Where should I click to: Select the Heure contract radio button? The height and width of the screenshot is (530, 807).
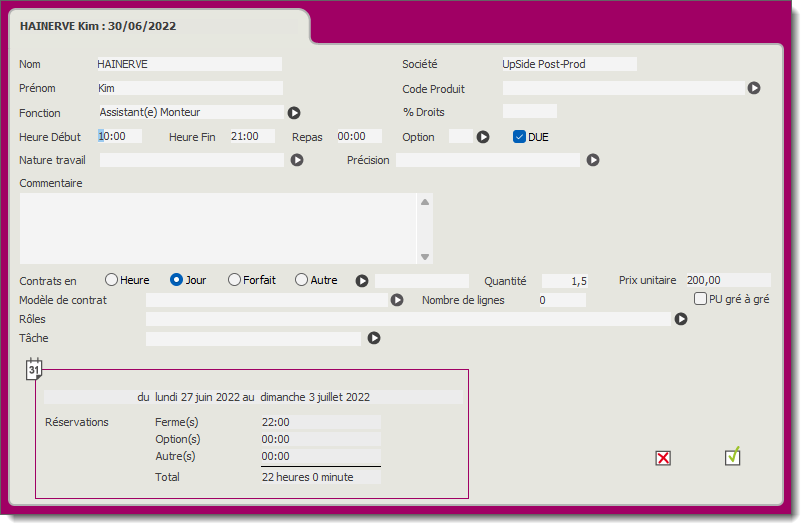point(111,280)
